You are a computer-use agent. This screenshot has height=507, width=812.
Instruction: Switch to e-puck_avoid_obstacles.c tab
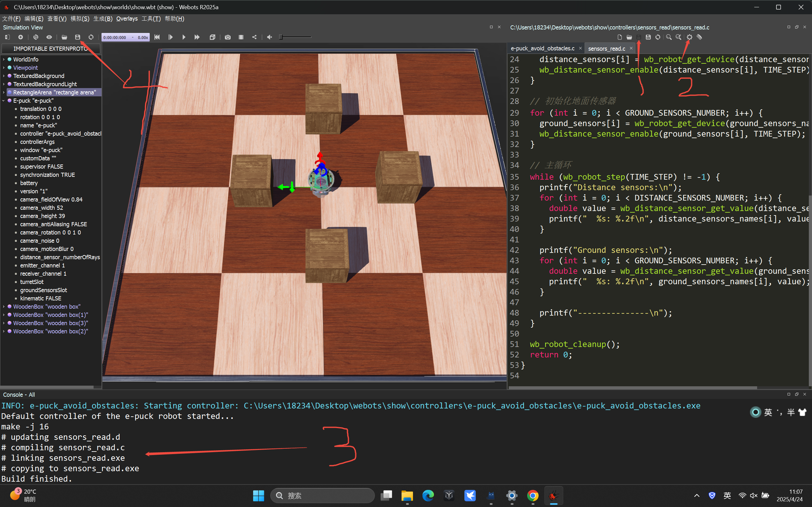542,48
